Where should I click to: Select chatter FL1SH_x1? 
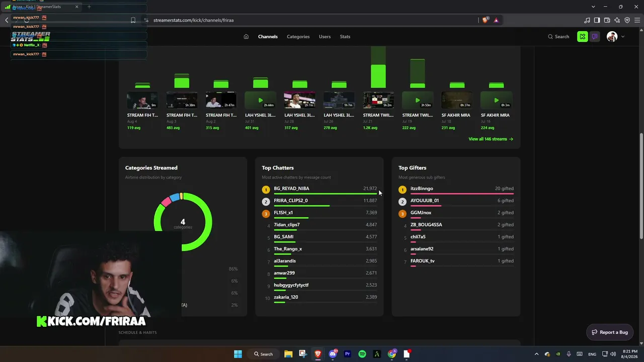click(283, 213)
